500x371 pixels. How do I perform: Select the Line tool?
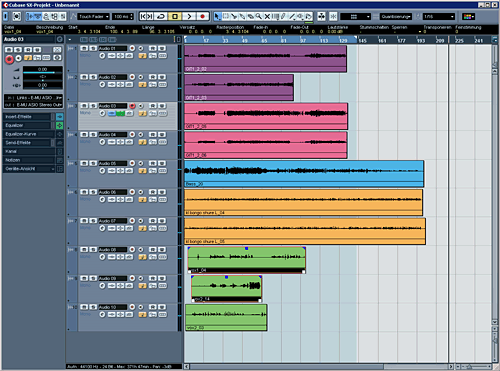click(x=292, y=16)
